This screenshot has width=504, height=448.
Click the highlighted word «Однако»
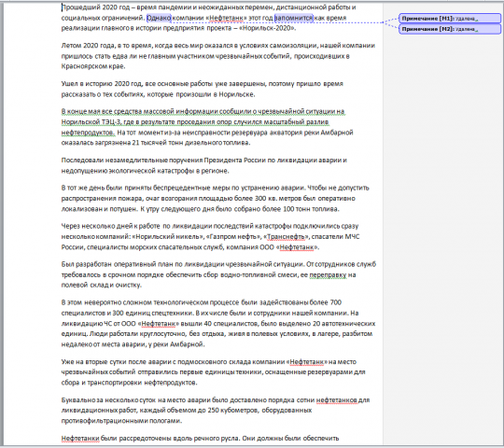coord(159,18)
